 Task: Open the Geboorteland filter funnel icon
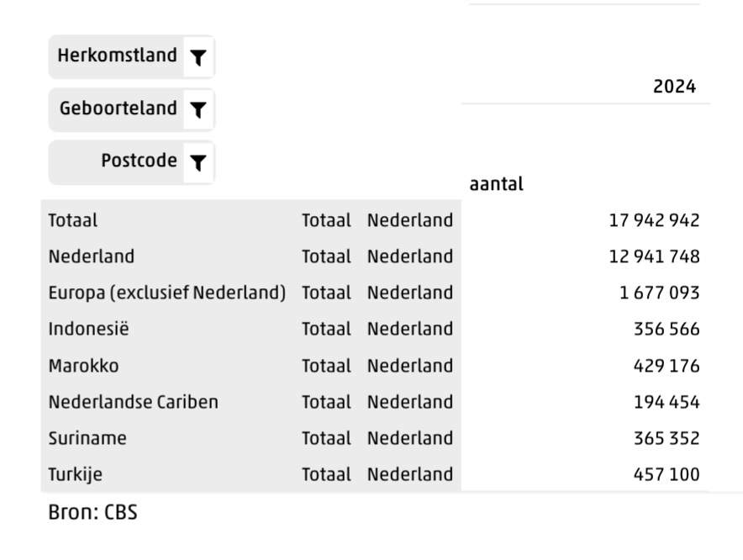(198, 109)
